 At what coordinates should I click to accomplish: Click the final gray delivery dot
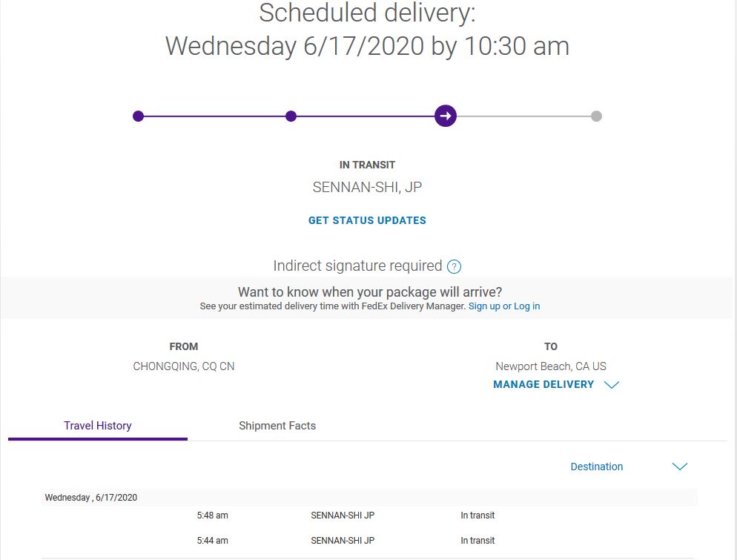[x=596, y=116]
